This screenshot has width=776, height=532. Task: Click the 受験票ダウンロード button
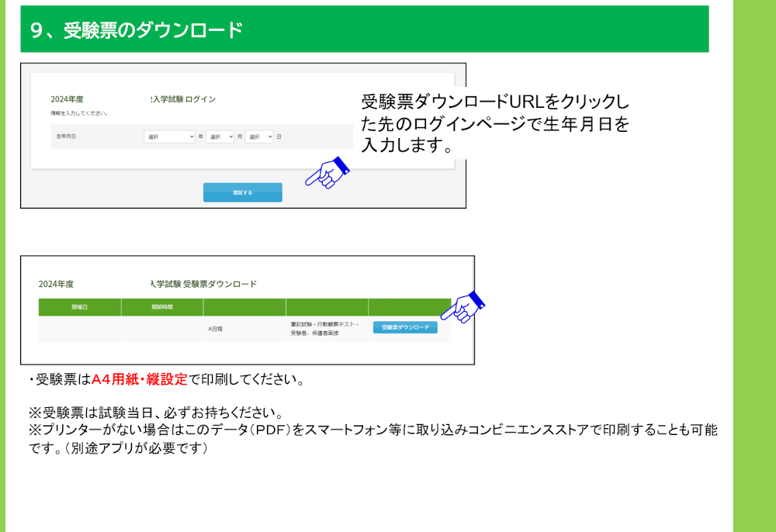pos(405,327)
